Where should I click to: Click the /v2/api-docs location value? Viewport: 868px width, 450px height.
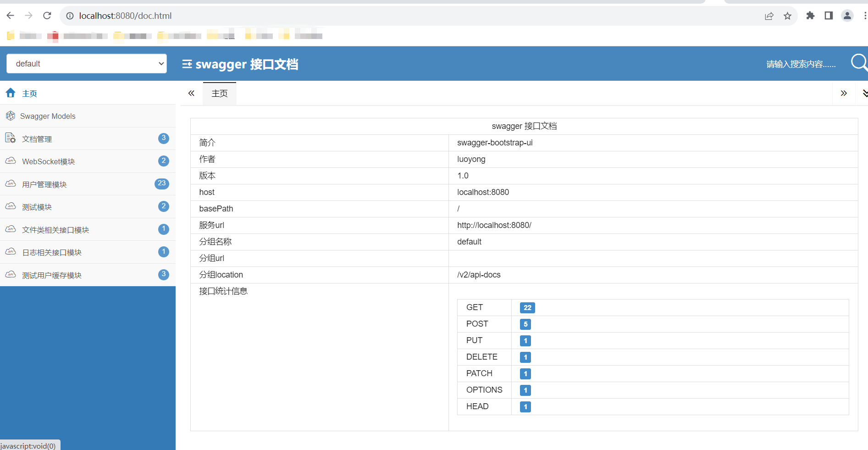[x=479, y=275]
